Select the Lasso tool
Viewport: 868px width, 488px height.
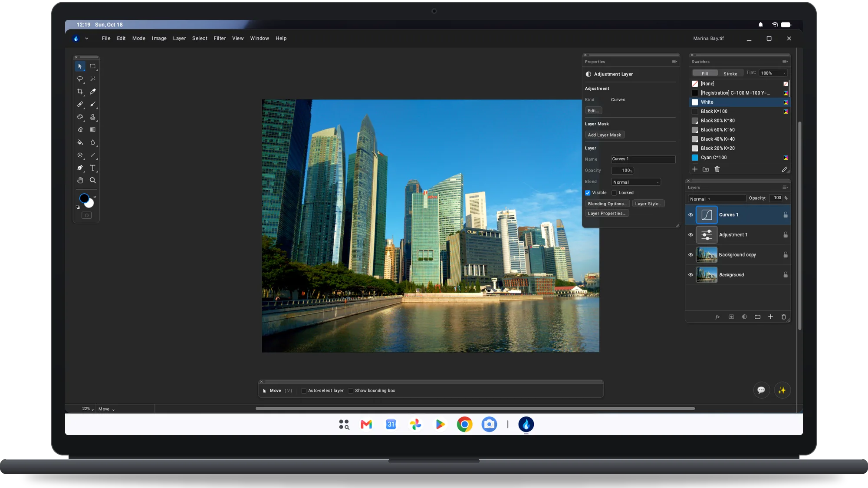click(80, 79)
